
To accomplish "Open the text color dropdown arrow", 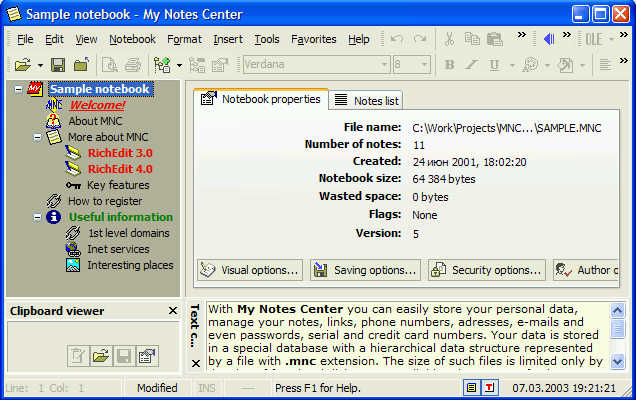I will pos(547,65).
